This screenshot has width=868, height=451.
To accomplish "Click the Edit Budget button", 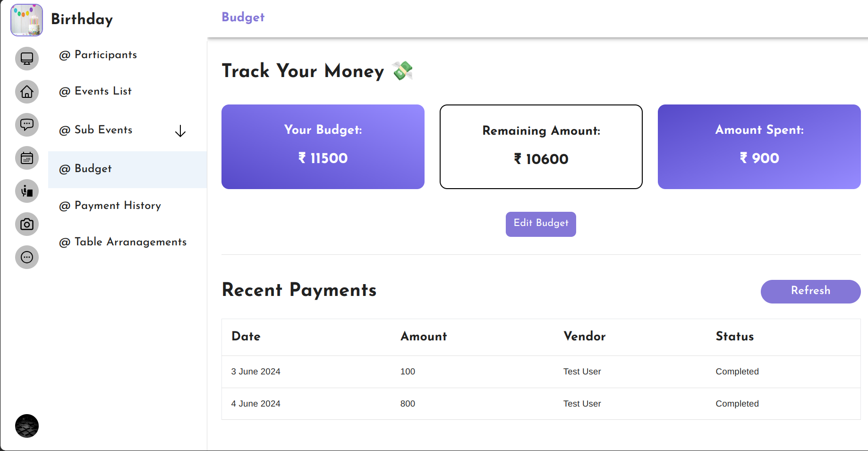I will [540, 224].
